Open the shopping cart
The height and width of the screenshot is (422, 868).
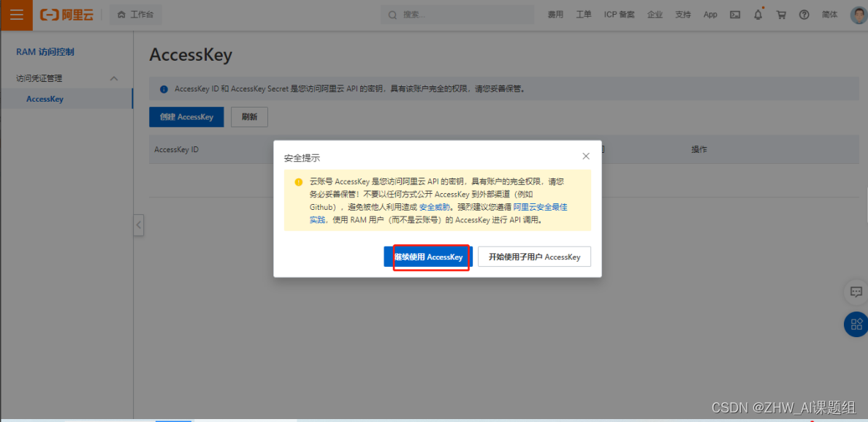pyautogui.click(x=781, y=15)
